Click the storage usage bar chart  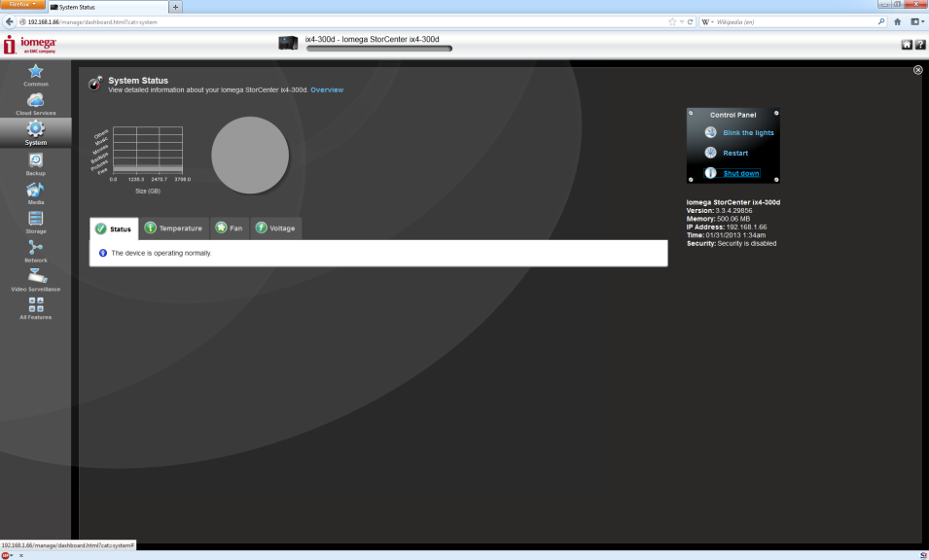148,151
